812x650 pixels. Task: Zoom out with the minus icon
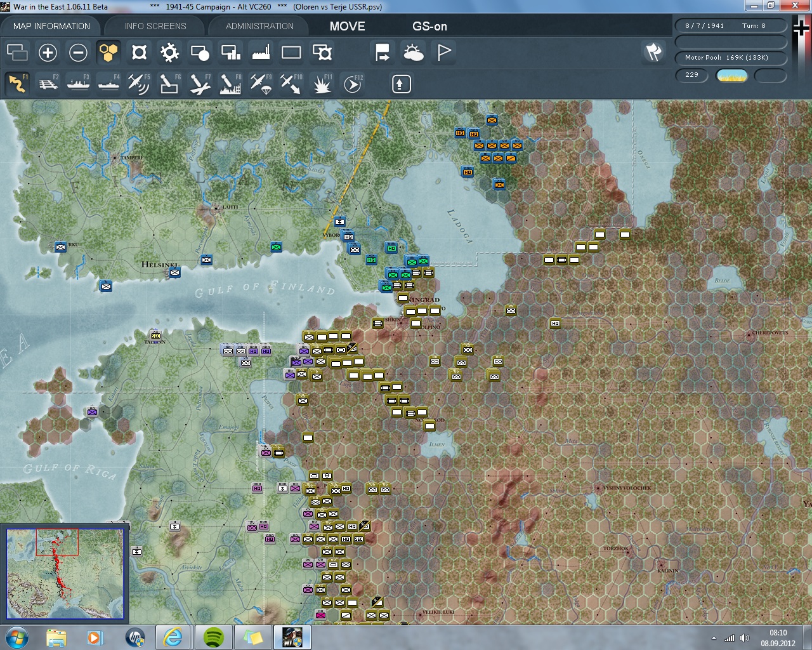[78, 52]
